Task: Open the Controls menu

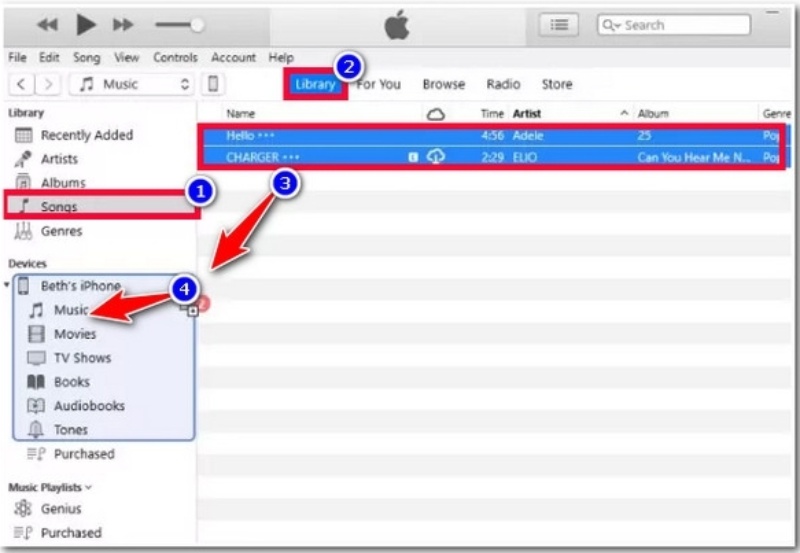Action: click(175, 58)
